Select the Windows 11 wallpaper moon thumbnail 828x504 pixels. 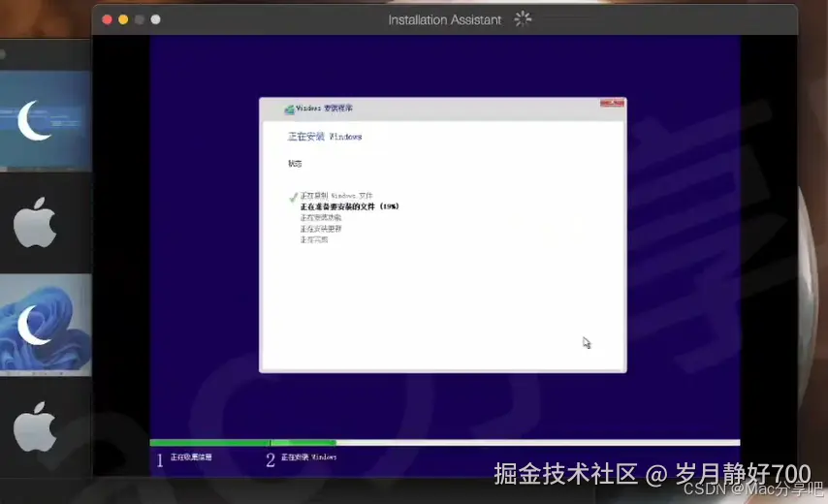pos(46,324)
